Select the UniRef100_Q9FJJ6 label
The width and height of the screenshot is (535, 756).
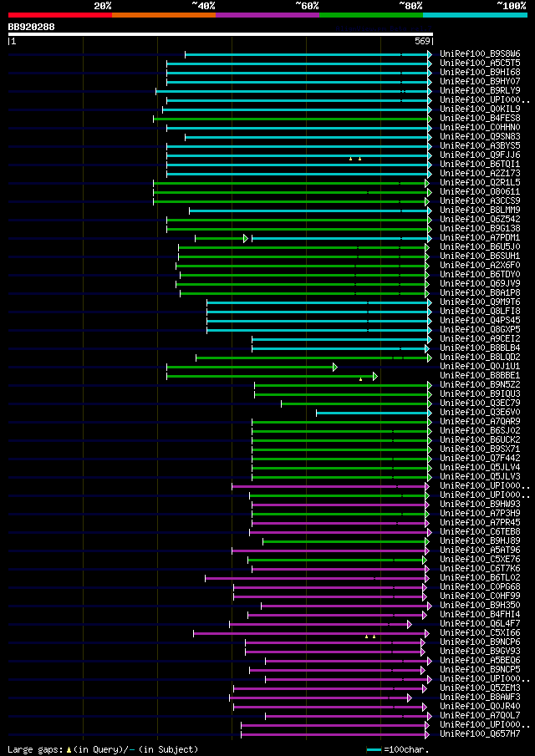480,155
